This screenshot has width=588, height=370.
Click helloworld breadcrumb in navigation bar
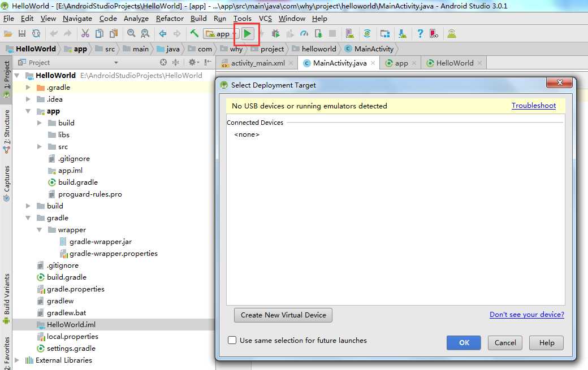pos(319,49)
